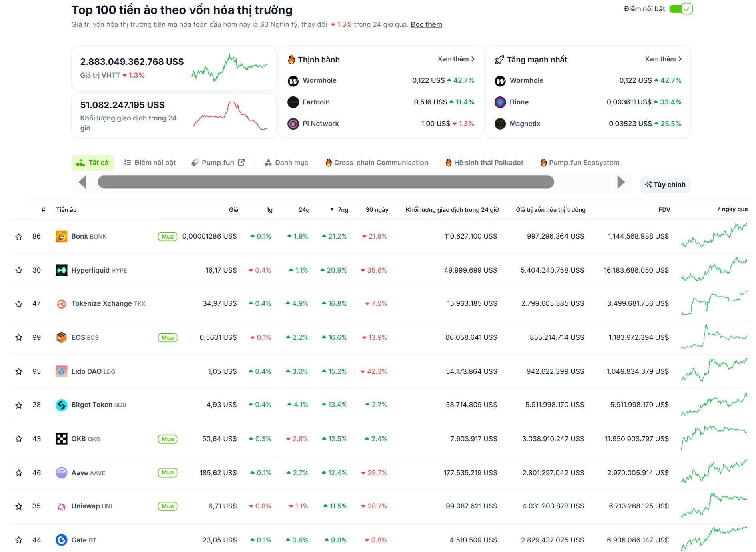Toggle the Uniswap favorite star
This screenshot has height=552, width=756.
pos(19,506)
